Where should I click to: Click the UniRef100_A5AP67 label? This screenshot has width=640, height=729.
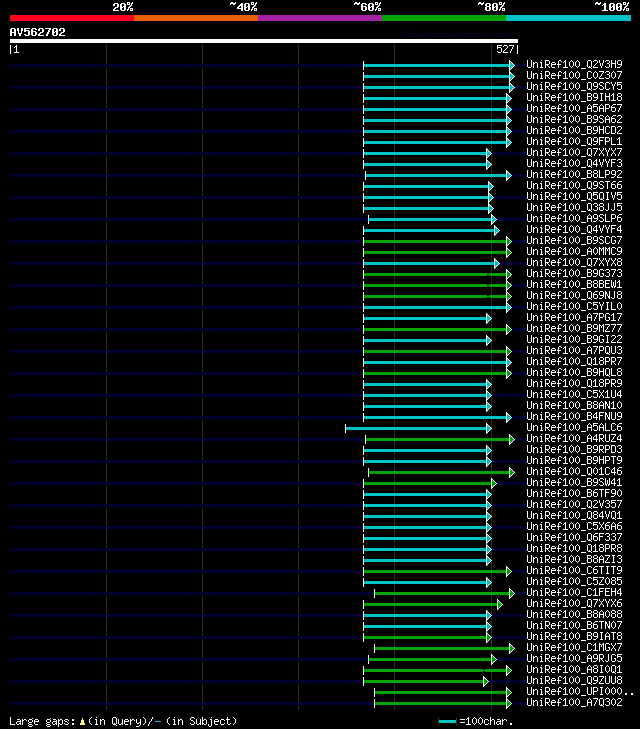coord(574,108)
